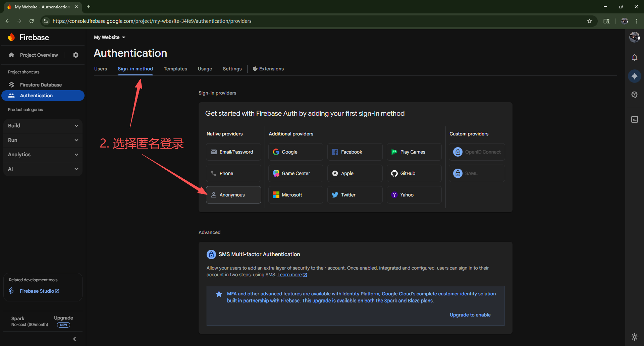This screenshot has height=346, width=644.
Task: Collapse the sidebar with the chevron
Action: (x=74, y=339)
